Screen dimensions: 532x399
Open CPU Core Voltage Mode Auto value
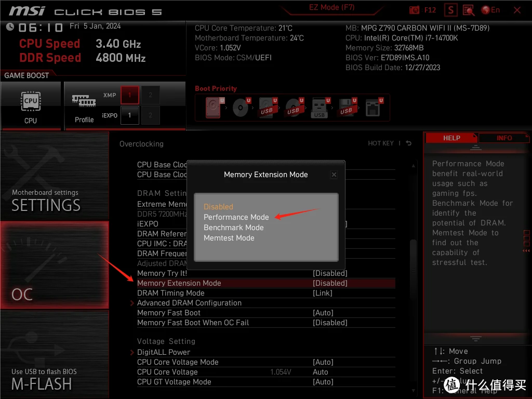tap(323, 362)
